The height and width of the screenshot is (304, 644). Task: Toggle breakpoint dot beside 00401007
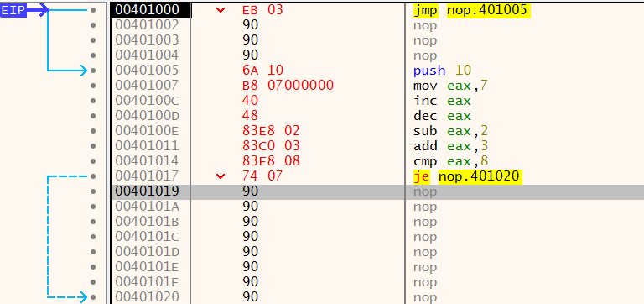pyautogui.click(x=93, y=86)
